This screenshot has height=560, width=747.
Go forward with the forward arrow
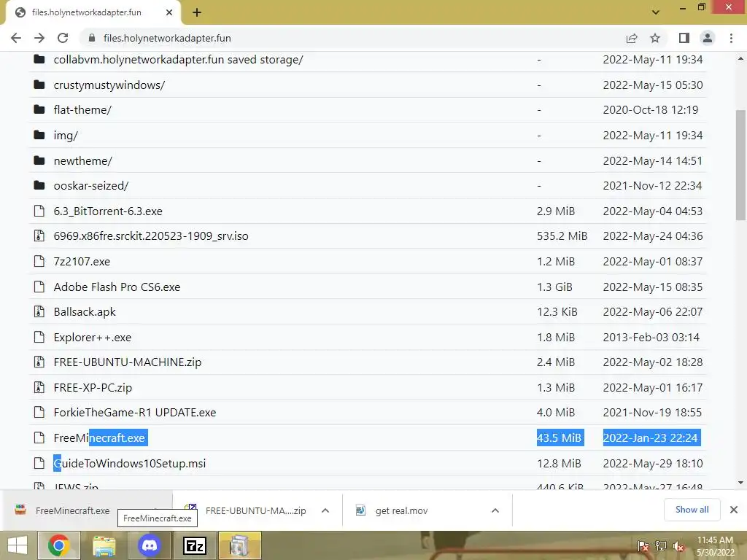[39, 38]
